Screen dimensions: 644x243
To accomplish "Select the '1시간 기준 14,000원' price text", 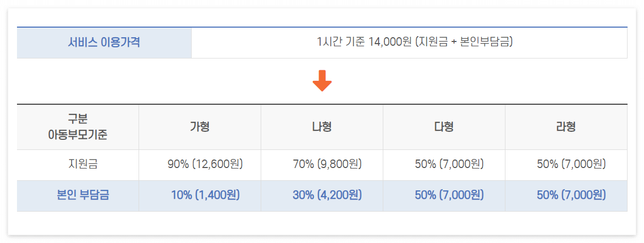I will [364, 43].
